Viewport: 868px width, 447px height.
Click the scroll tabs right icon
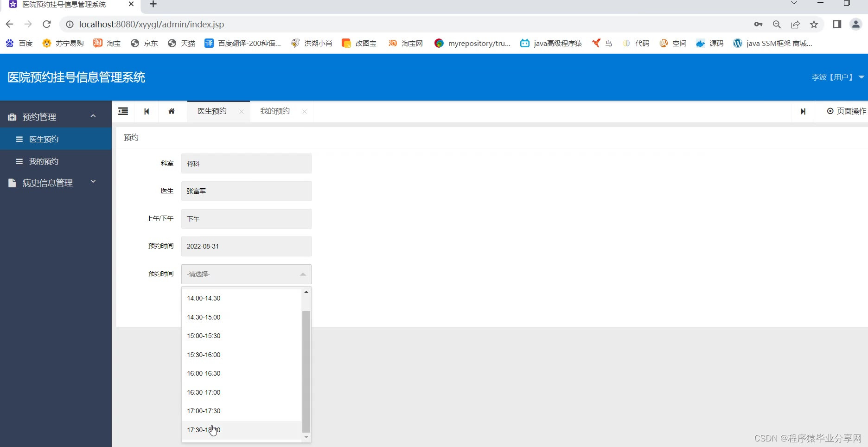(803, 111)
